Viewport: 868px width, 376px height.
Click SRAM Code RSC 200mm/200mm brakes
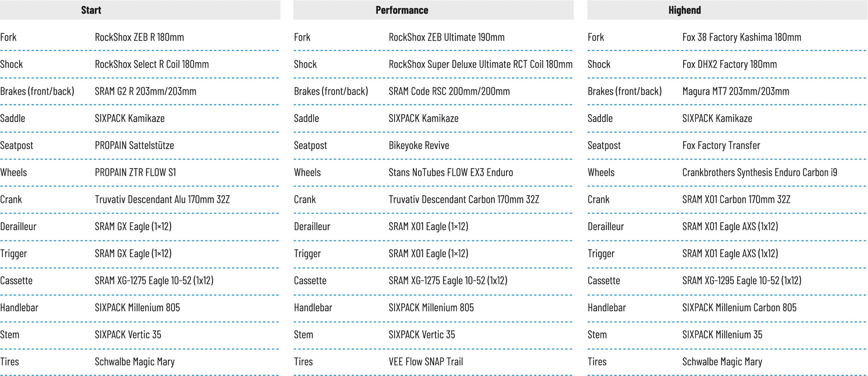[x=449, y=91]
